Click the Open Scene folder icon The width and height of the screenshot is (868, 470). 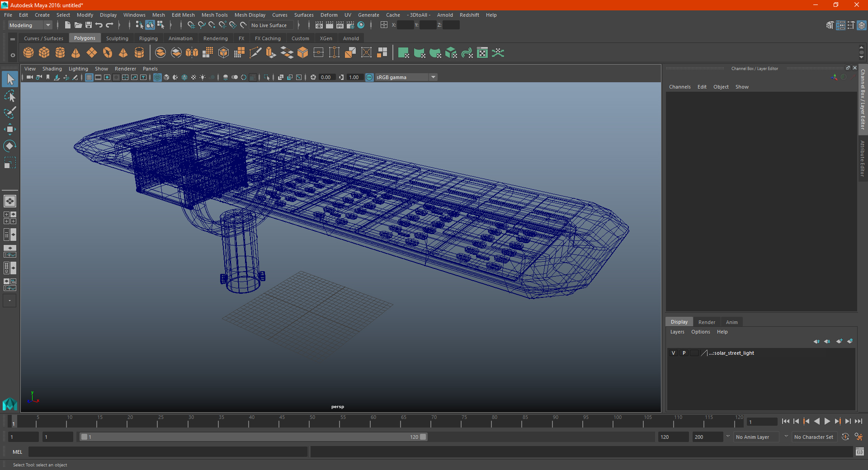78,25
